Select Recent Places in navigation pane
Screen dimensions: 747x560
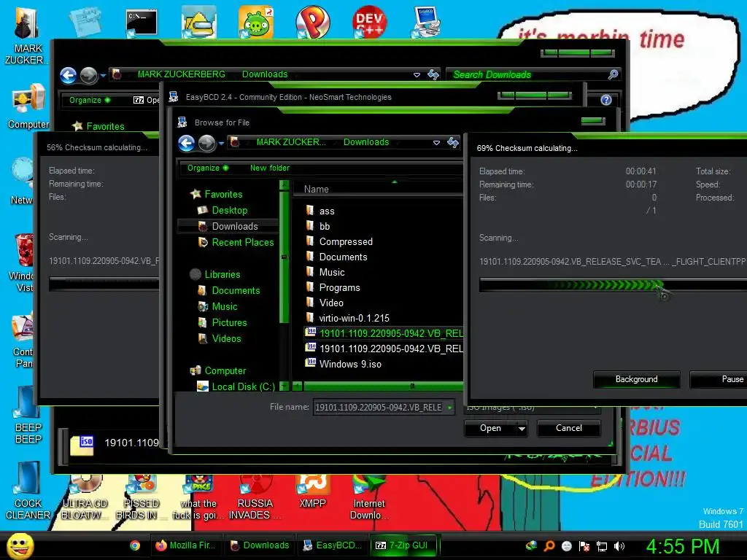coord(242,242)
